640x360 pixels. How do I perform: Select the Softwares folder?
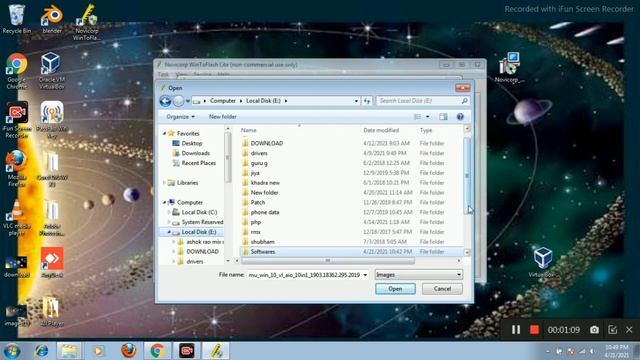tap(263, 251)
